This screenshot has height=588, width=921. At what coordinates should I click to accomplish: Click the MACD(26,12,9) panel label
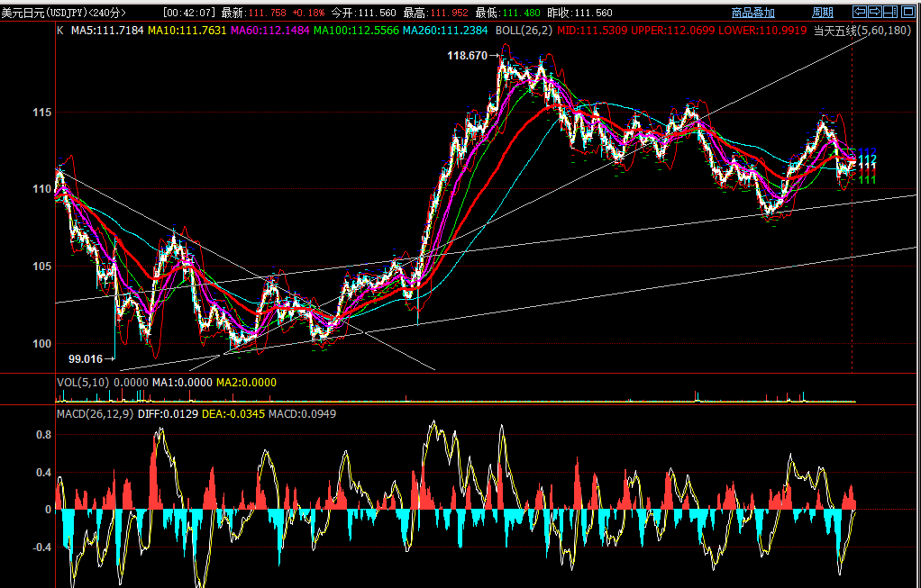(94, 414)
